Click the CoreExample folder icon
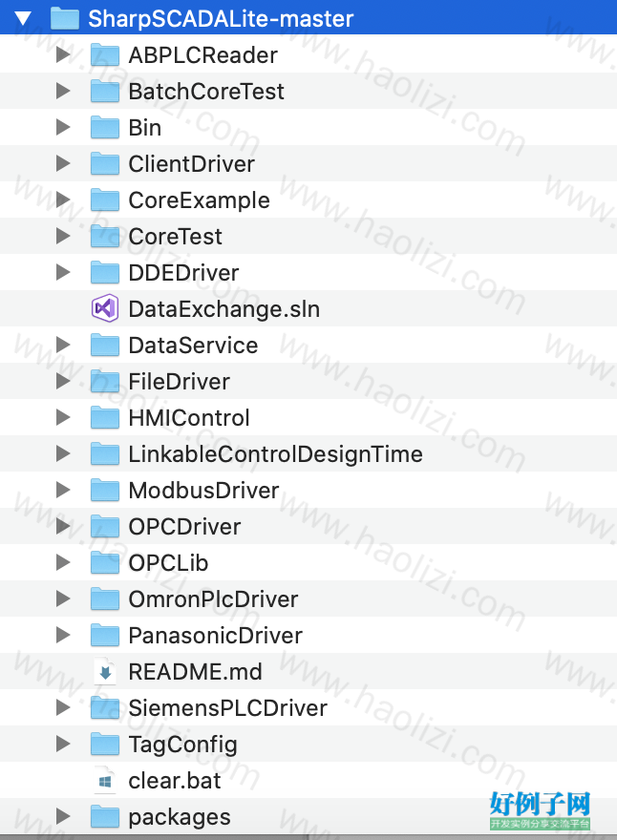The height and width of the screenshot is (840, 617). [105, 199]
